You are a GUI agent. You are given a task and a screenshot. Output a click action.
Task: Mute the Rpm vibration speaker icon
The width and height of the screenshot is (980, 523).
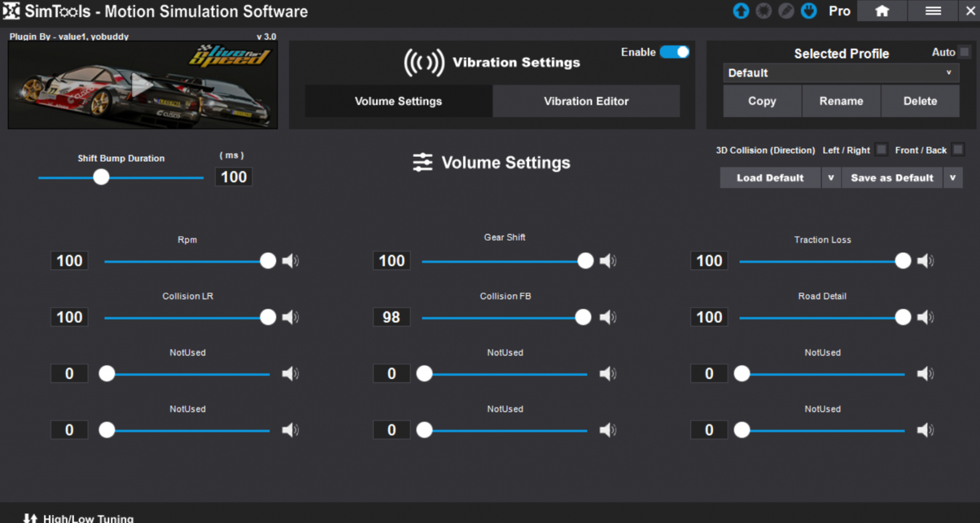tap(290, 261)
